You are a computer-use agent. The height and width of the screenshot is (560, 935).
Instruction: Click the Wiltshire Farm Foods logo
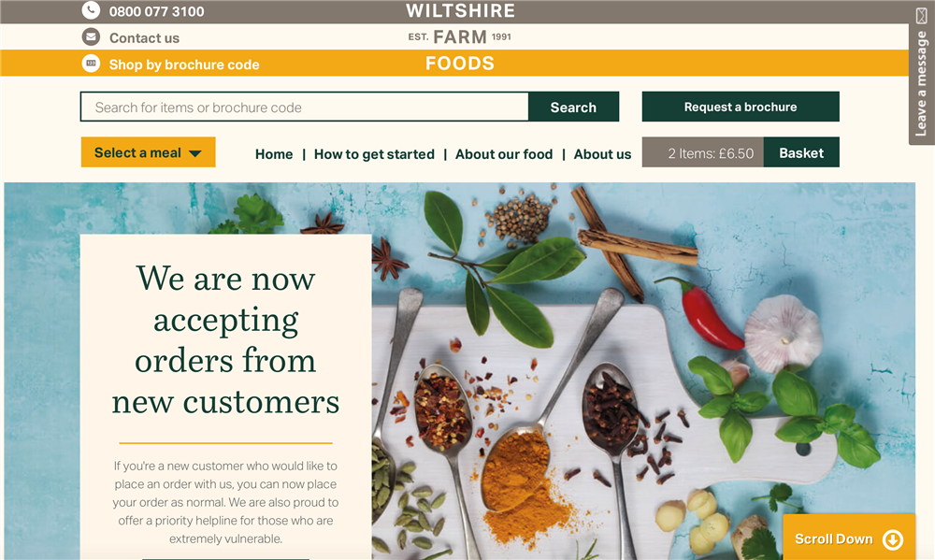click(460, 37)
